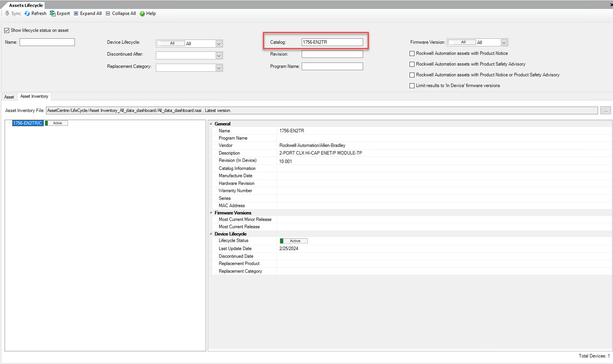Click the Vendor value Rockwell Automation/Allen-Bradley
The image size is (613, 364).
[x=312, y=145]
